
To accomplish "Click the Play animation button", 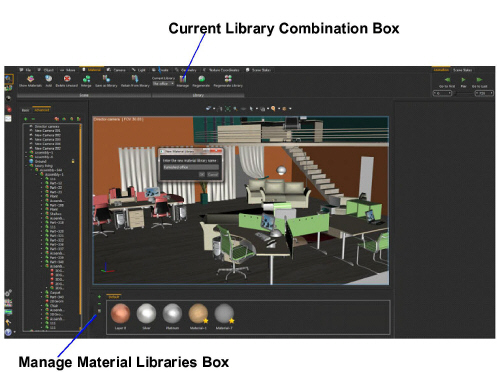I will pos(463,80).
